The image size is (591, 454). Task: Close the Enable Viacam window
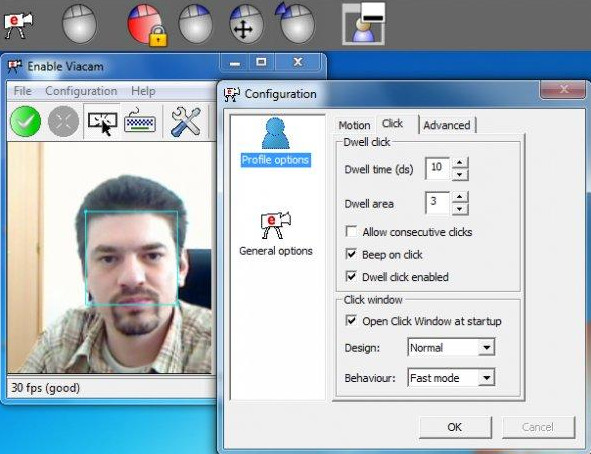pyautogui.click(x=298, y=62)
